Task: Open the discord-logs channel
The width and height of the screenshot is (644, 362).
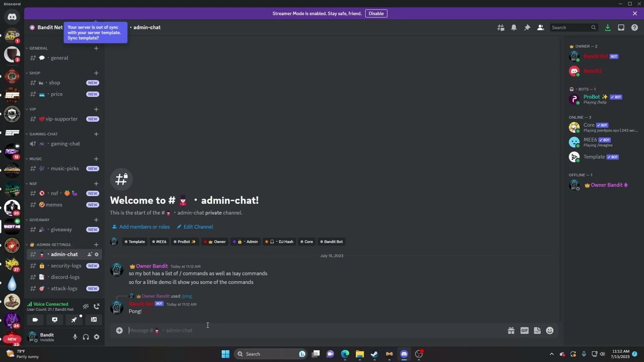Action: [x=64, y=277]
